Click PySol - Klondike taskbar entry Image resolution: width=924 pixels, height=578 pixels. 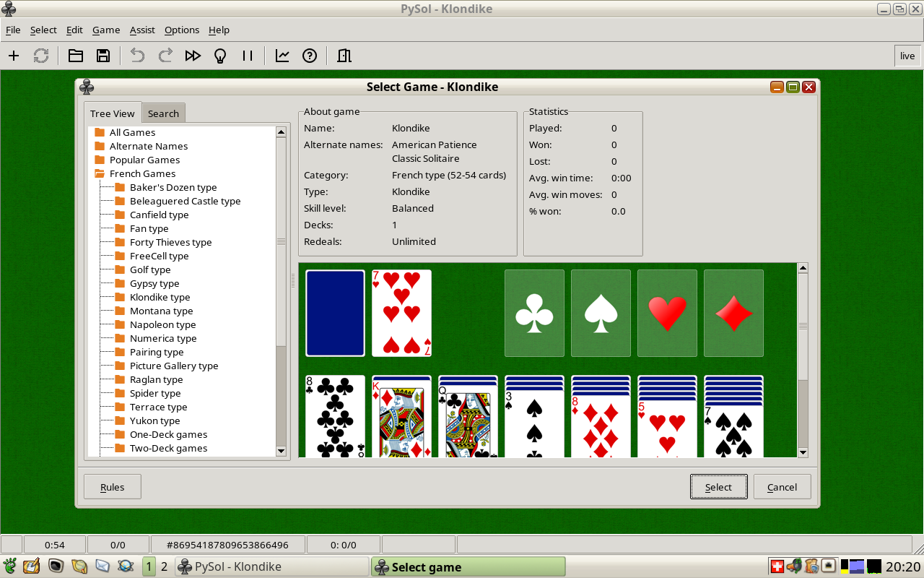pyautogui.click(x=271, y=566)
